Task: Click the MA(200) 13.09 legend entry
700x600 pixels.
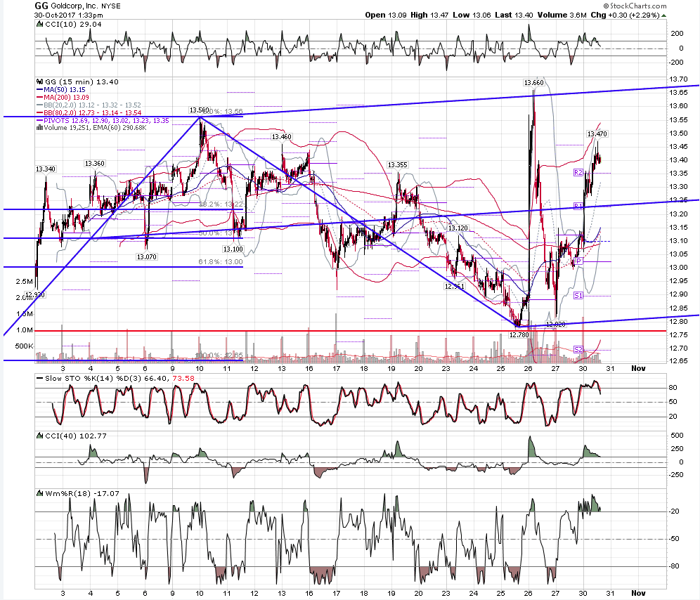Action: (x=63, y=98)
